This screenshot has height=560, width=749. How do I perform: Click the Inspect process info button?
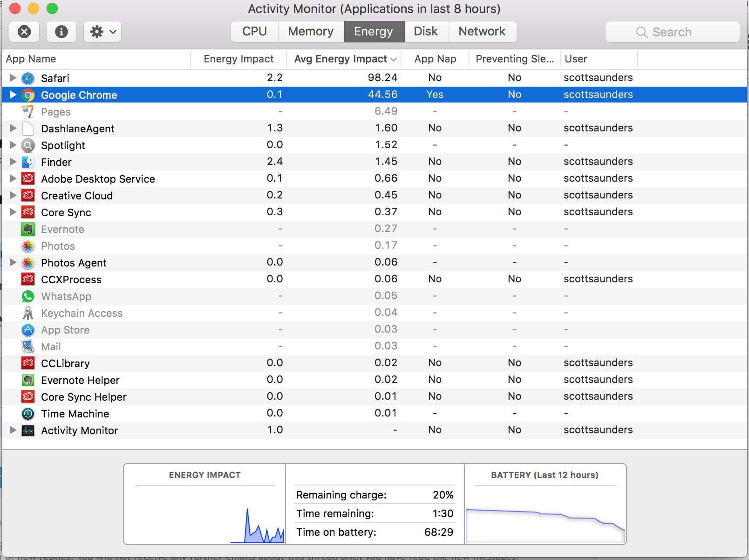coord(61,32)
